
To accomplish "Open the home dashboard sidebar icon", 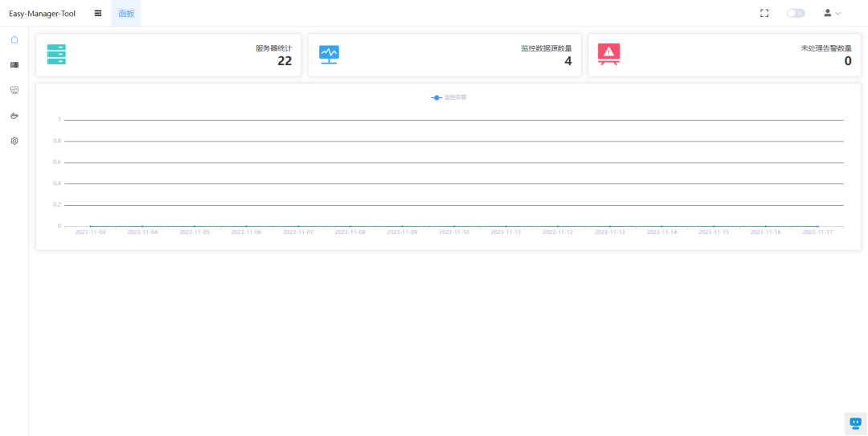I will [x=14, y=39].
